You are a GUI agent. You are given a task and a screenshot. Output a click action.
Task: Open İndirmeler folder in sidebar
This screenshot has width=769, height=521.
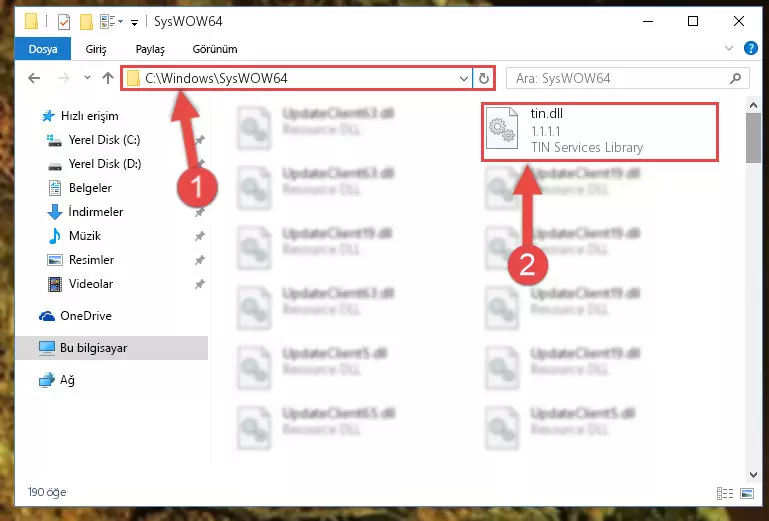coord(96,212)
